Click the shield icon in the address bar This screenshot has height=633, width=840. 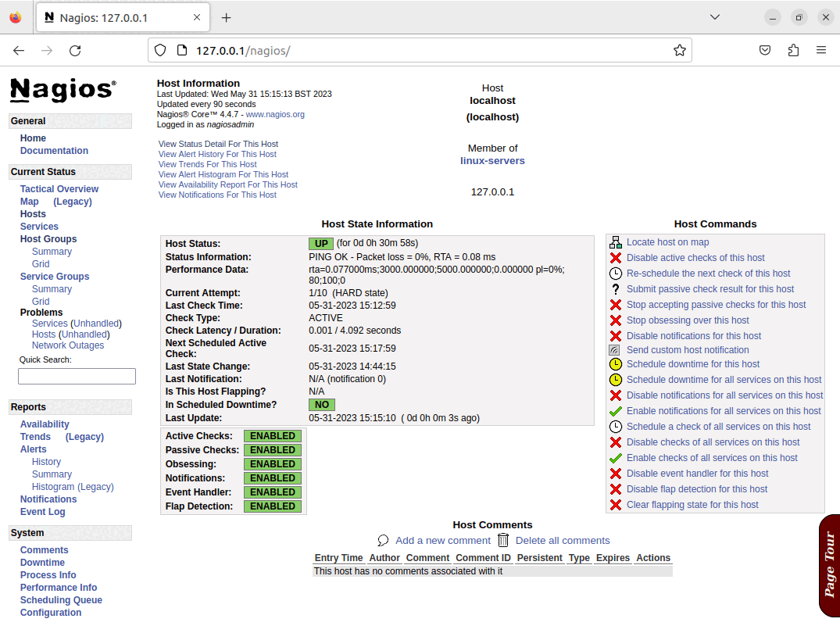pyautogui.click(x=162, y=50)
